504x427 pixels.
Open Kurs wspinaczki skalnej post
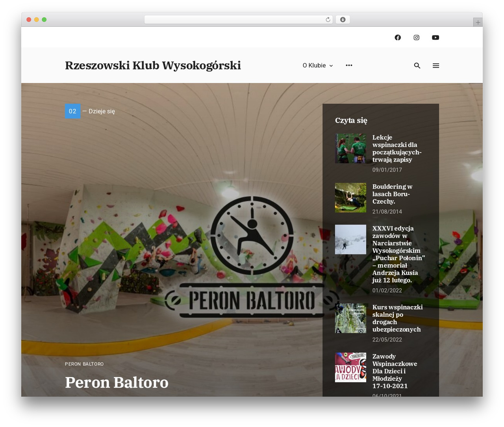pos(397,318)
